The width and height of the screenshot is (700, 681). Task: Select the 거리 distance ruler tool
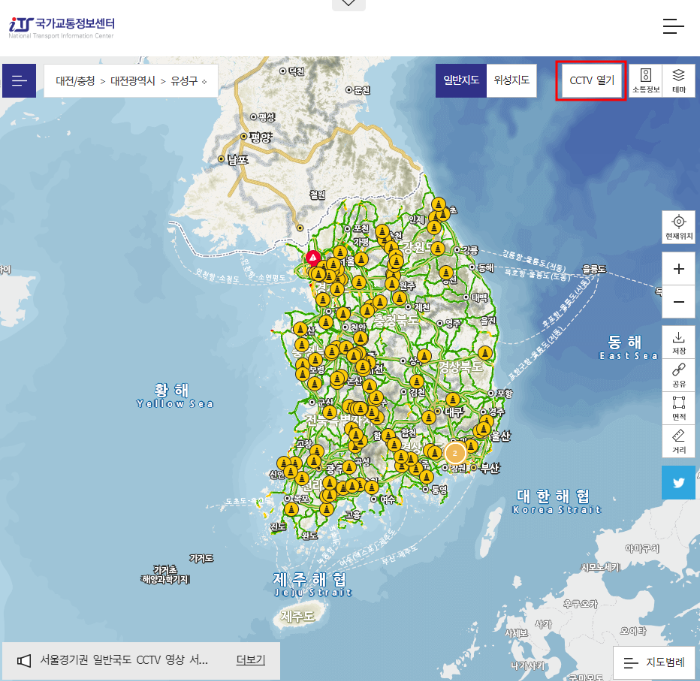(679, 441)
